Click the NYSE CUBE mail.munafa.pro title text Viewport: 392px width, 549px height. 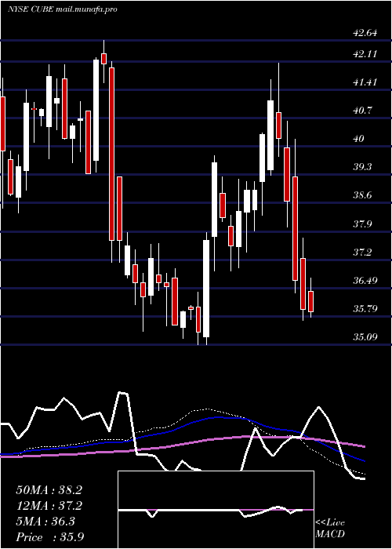tap(62, 9)
